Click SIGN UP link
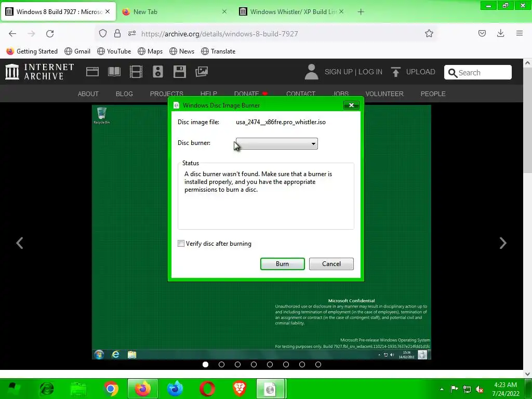The width and height of the screenshot is (532, 399). (338, 72)
